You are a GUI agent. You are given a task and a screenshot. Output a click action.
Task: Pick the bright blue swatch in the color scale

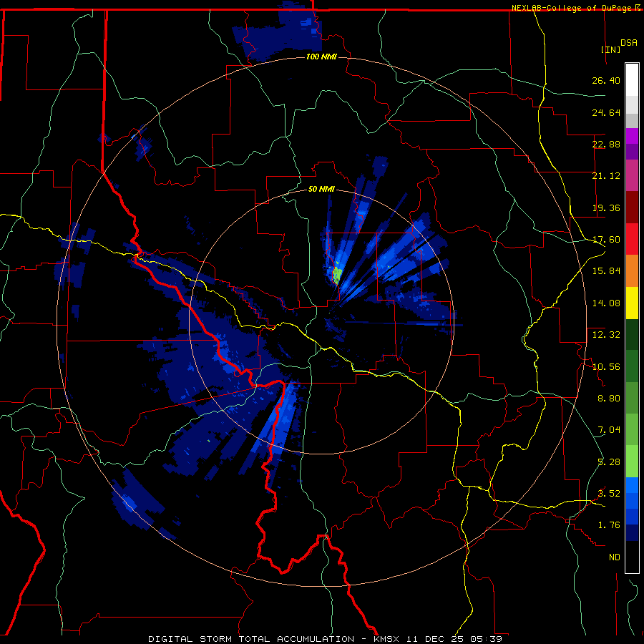point(632,485)
